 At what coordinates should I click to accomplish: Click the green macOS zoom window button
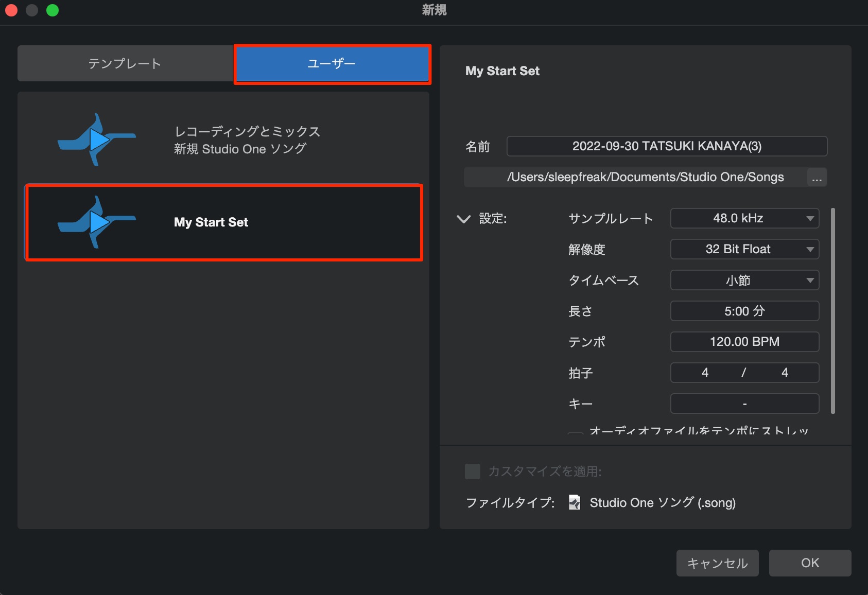(x=53, y=10)
